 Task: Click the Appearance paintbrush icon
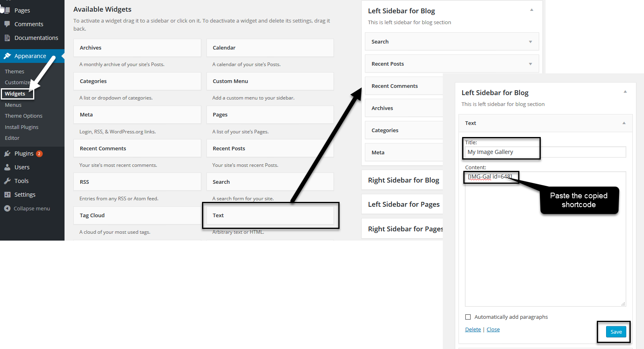coord(7,56)
